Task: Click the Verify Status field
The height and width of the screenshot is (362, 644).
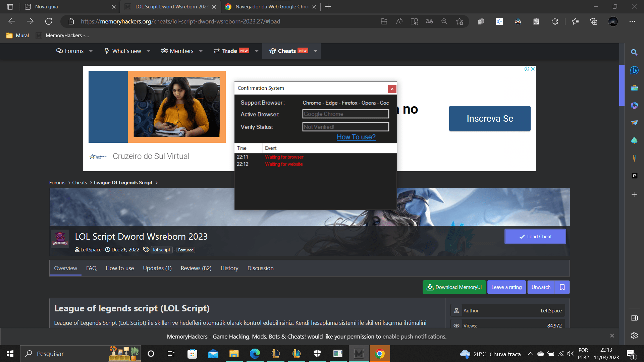Action: point(346,127)
